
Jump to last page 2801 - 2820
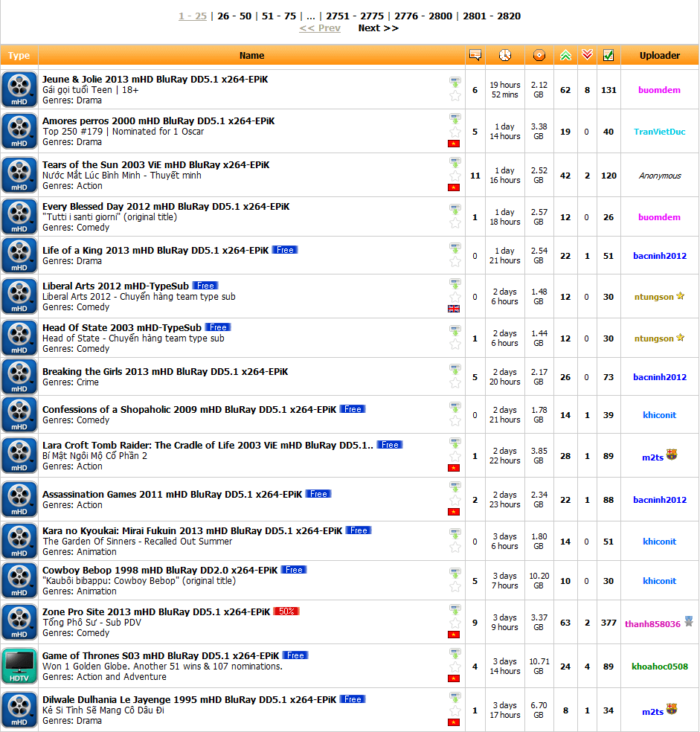click(492, 16)
